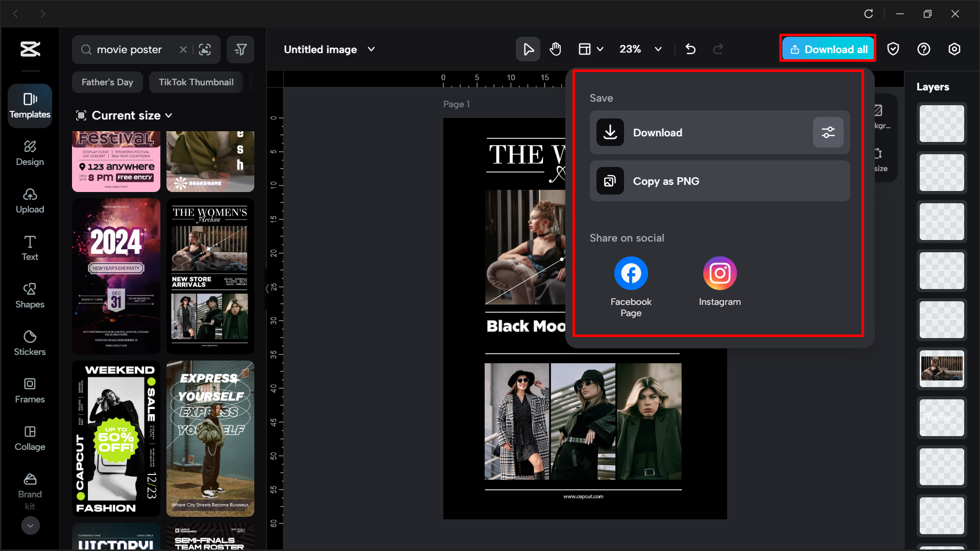Open the layout grid icon
Image resolution: width=980 pixels, height=551 pixels.
point(584,50)
